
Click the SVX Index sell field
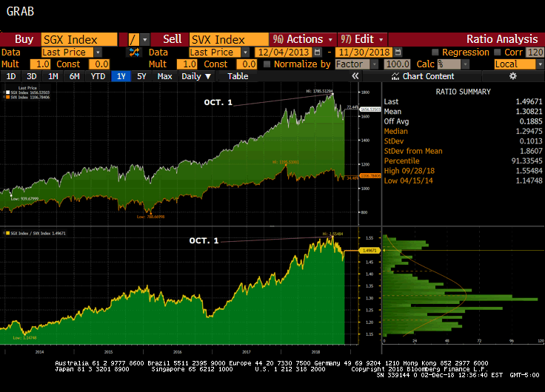(229, 40)
